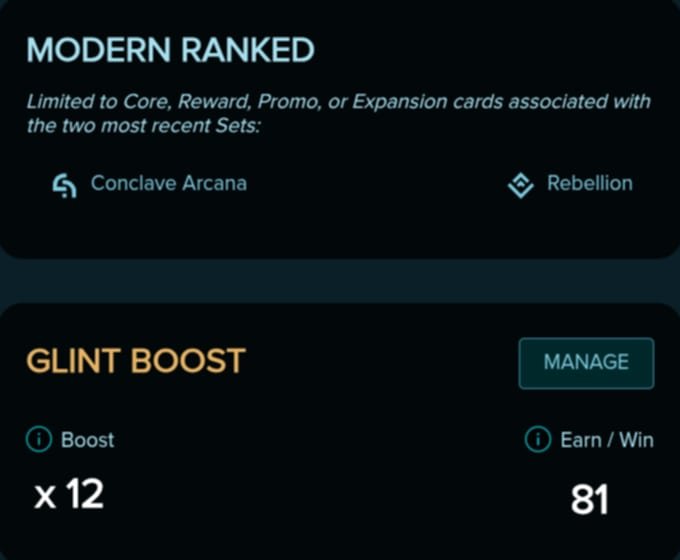Viewport: 680px width, 560px height.
Task: Click the Conclave Arcana set icon
Action: (65, 185)
